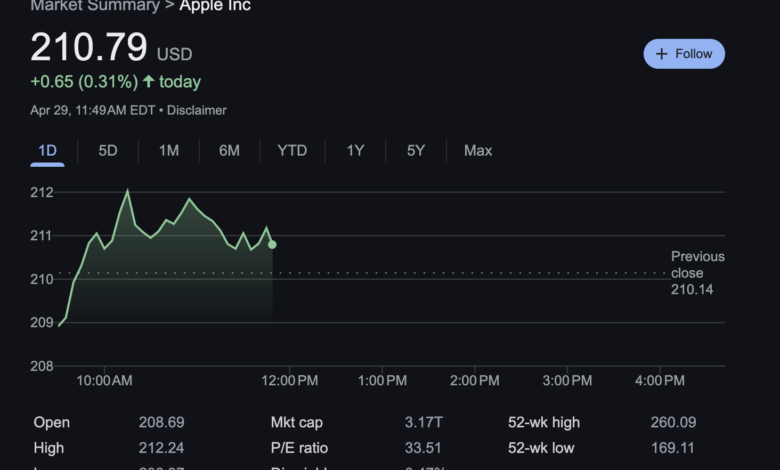780x470 pixels.
Task: Click the 209 y-axis label
Action: coord(42,323)
